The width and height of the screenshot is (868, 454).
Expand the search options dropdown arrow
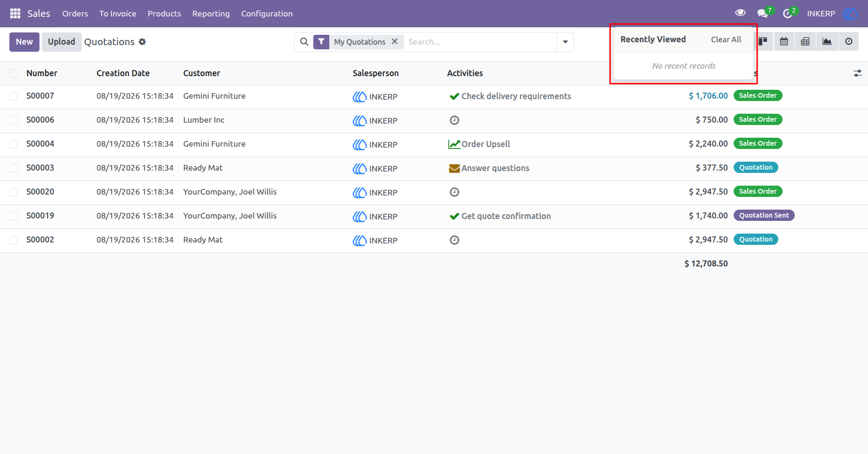pos(565,42)
